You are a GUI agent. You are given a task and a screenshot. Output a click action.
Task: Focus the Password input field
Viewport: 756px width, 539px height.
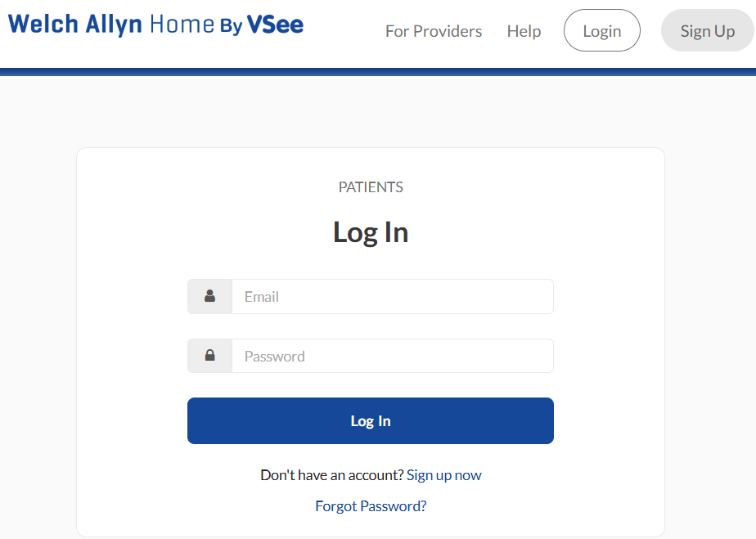(392, 356)
